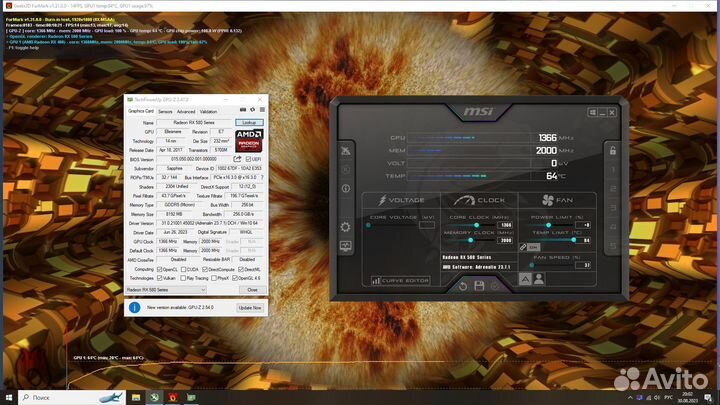Click Core Voltage value field
The height and width of the screenshot is (405, 720).
[x=427, y=225]
